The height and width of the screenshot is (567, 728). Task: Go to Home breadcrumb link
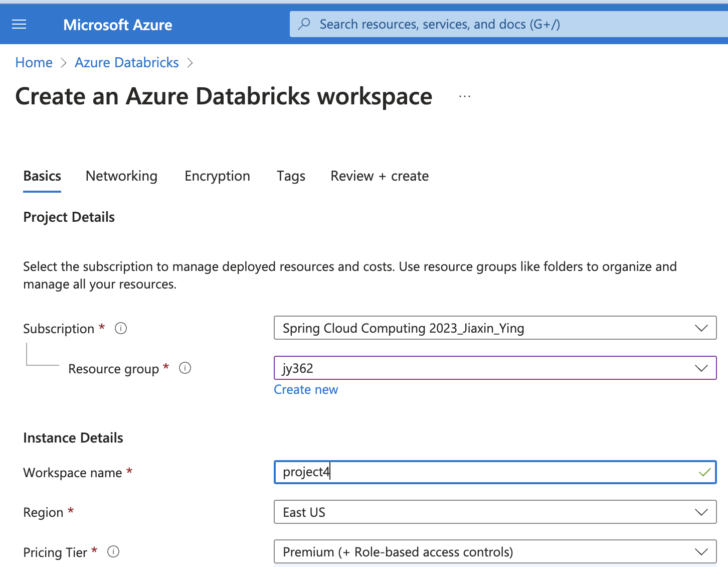(34, 63)
